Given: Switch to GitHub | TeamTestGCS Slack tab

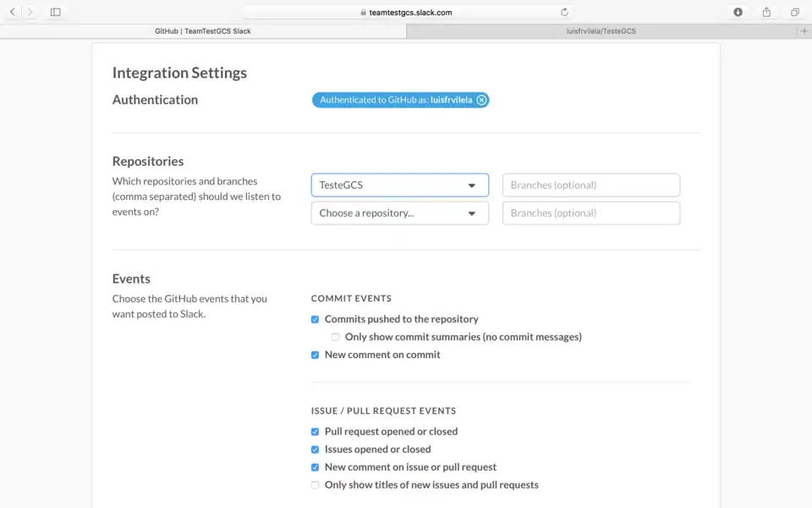Looking at the screenshot, I should [203, 30].
